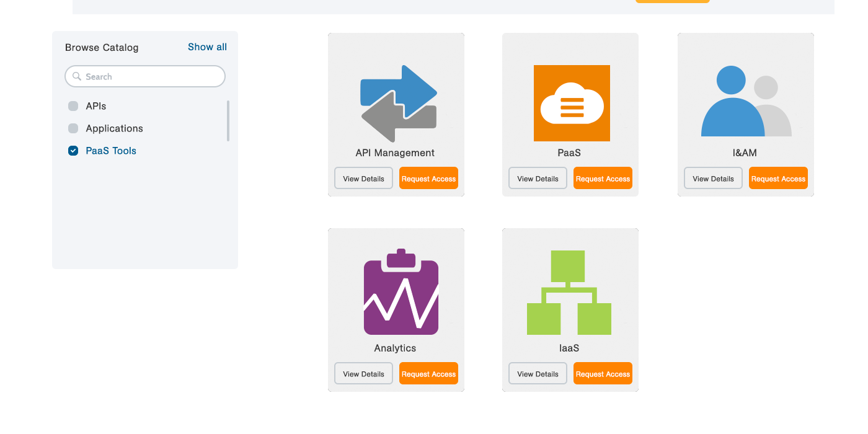This screenshot has width=868, height=434.
Task: Request Access to I&AM
Action: coord(778,179)
